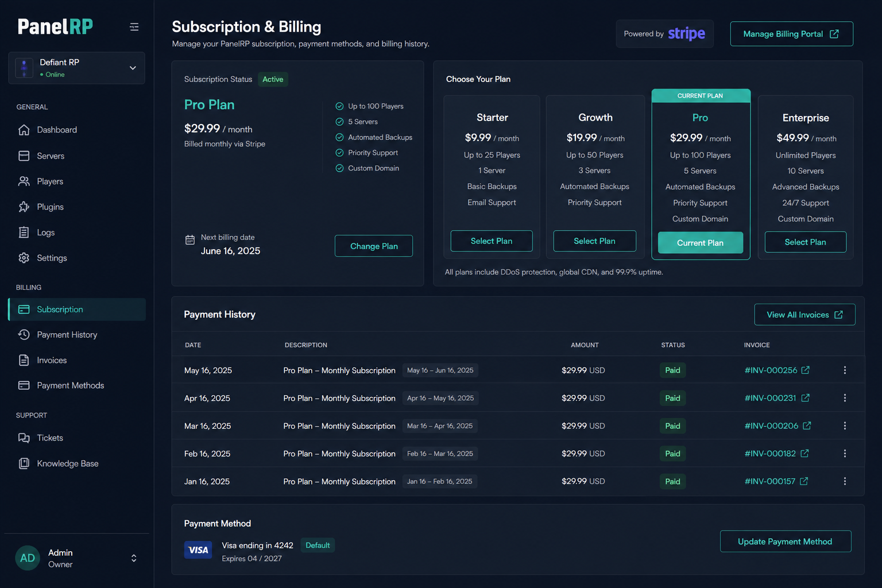Viewport: 882px width, 588px height.
Task: Click Manage Billing Portal button
Action: (791, 34)
